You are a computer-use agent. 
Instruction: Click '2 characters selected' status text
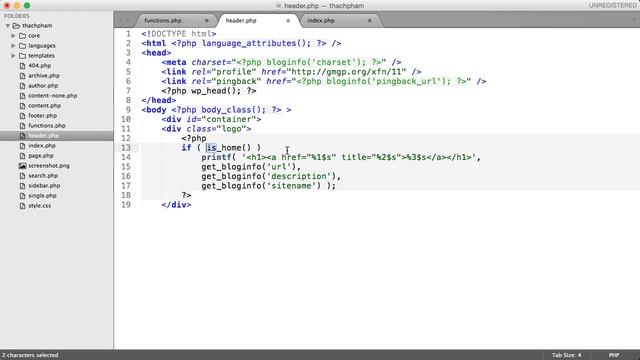pos(30,355)
